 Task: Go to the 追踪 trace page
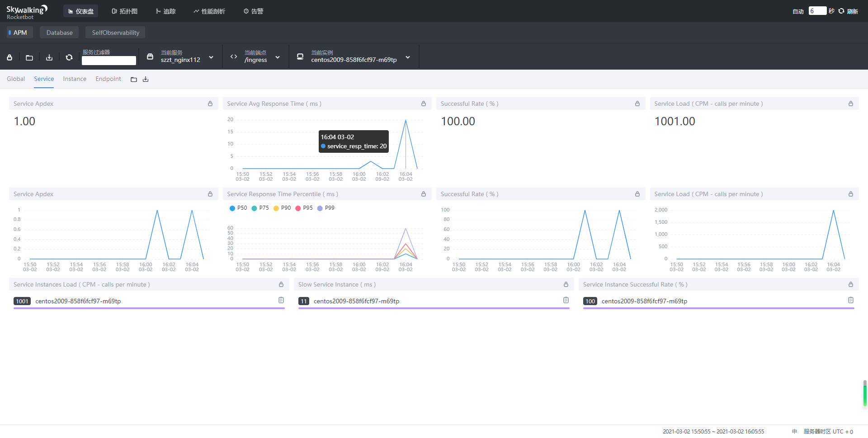coord(165,11)
